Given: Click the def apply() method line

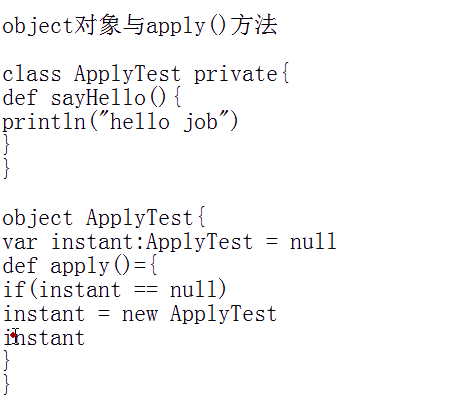Looking at the screenshot, I should pos(80,266).
